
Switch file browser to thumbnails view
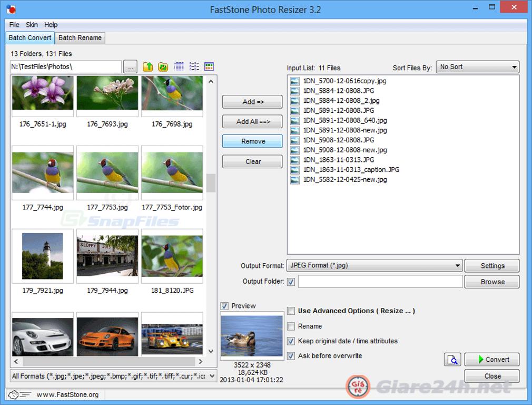209,67
